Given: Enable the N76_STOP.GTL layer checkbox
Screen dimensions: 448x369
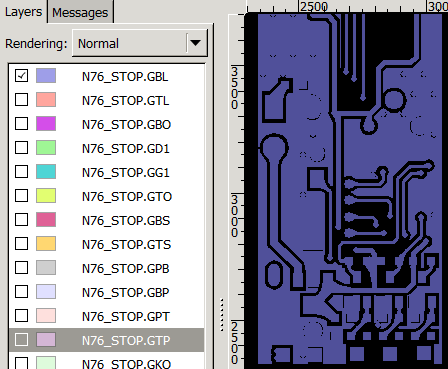Looking at the screenshot, I should tap(22, 100).
